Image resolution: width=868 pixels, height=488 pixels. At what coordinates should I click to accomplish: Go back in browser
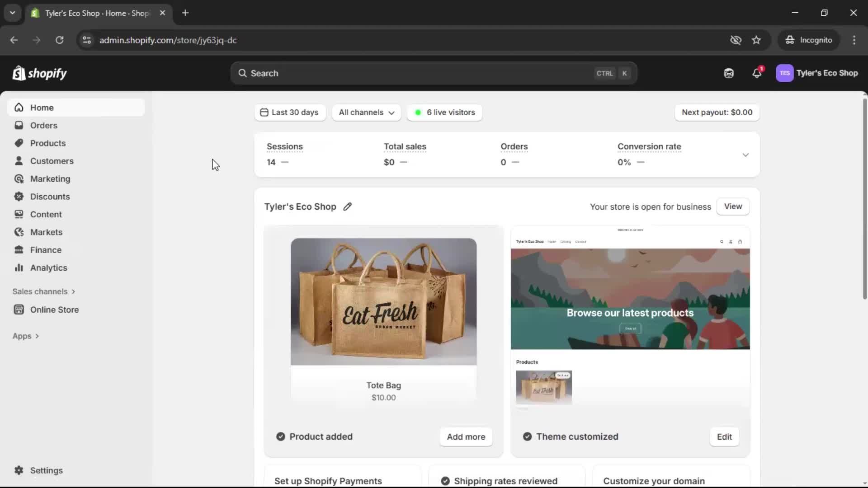[x=14, y=40]
